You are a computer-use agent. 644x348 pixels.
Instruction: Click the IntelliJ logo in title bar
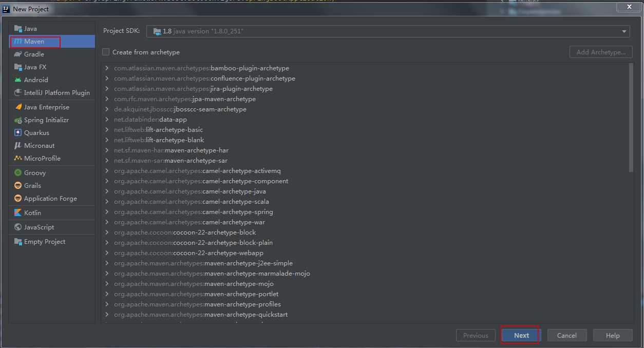7,9
